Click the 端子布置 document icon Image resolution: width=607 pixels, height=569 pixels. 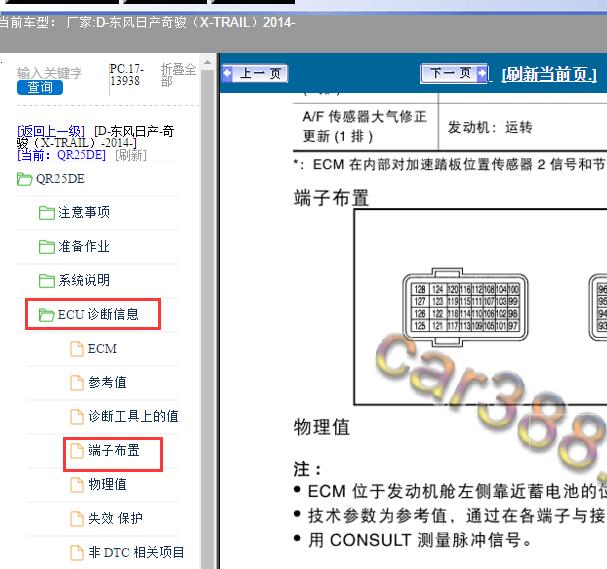(x=77, y=451)
